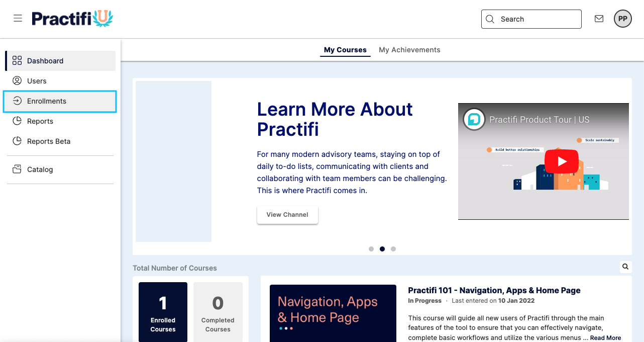Switch to the My Courses tab
Image resolution: width=644 pixels, height=342 pixels.
tap(345, 50)
